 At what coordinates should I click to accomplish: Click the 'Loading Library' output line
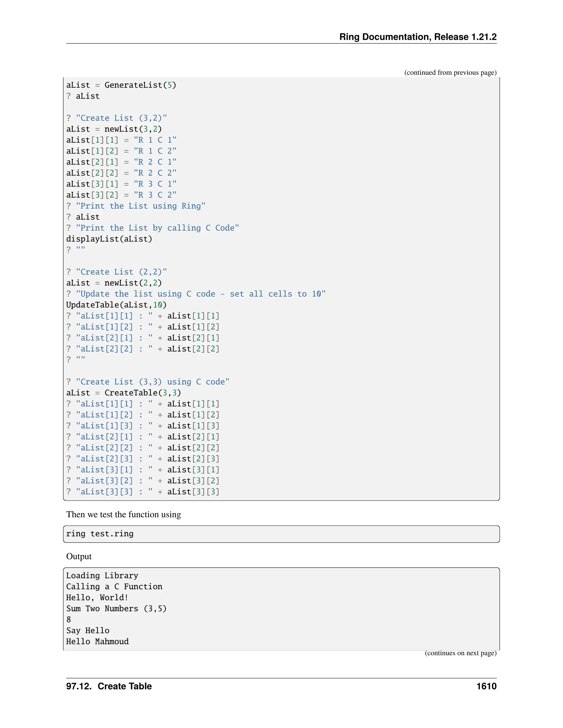coord(102,576)
